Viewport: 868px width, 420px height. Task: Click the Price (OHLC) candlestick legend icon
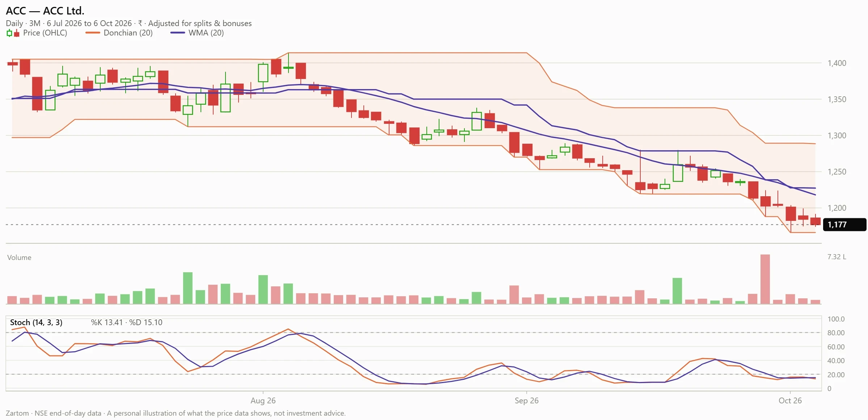click(13, 33)
